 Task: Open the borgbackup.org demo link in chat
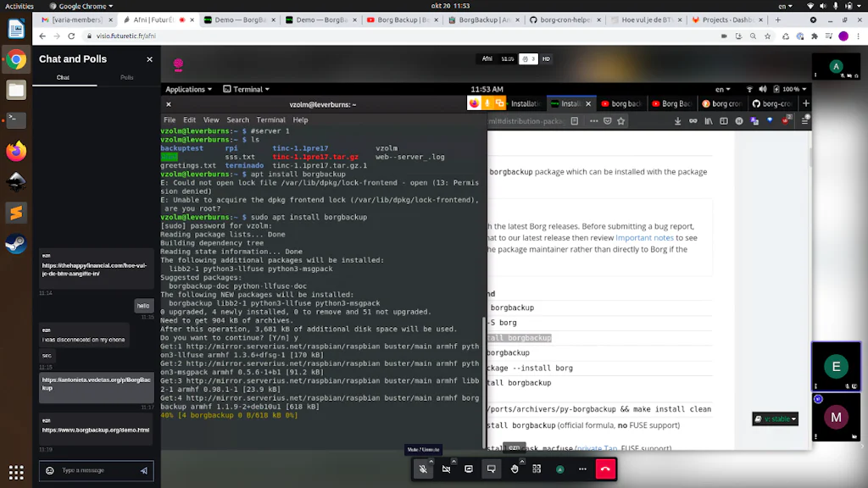click(96, 430)
